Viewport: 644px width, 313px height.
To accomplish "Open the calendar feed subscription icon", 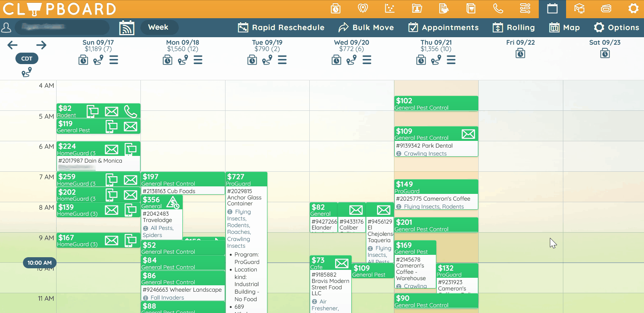I will pyautogui.click(x=127, y=28).
